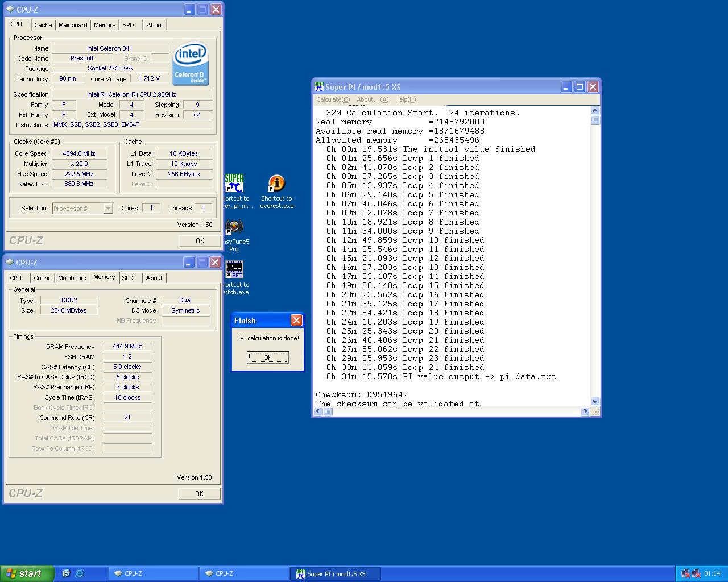Click the Code Name value Prescott
The image size is (728, 582).
[x=82, y=58]
